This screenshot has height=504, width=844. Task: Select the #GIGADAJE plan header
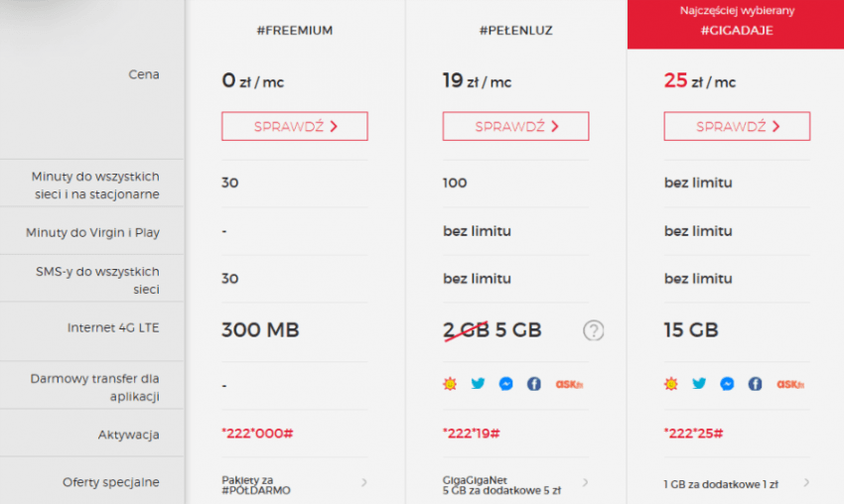pyautogui.click(x=737, y=31)
